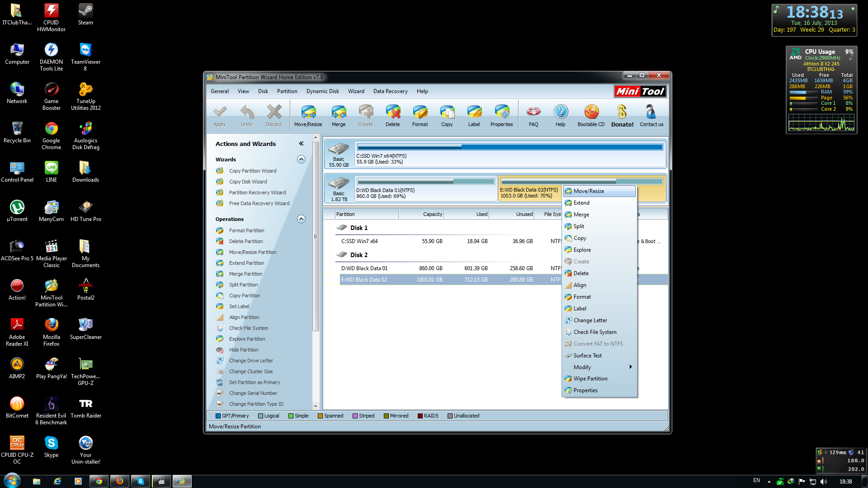Collapse the Wizards section
Viewport: 868px width, 488px height.
tap(301, 159)
